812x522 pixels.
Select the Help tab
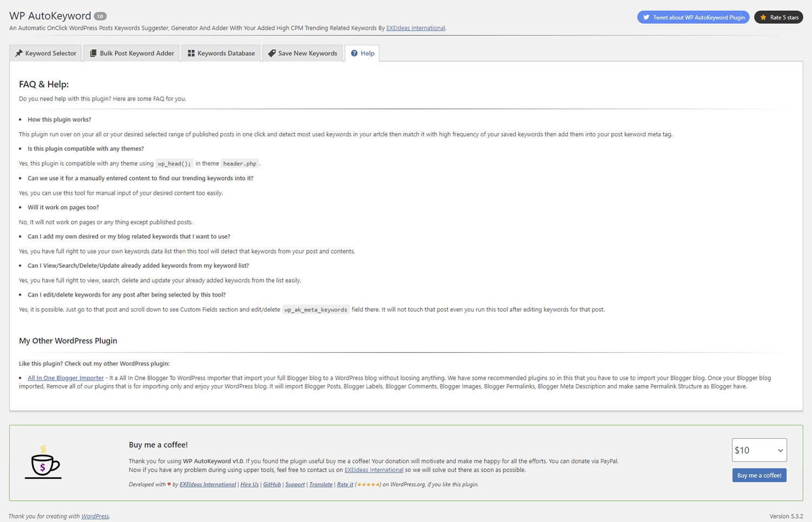[x=362, y=53]
